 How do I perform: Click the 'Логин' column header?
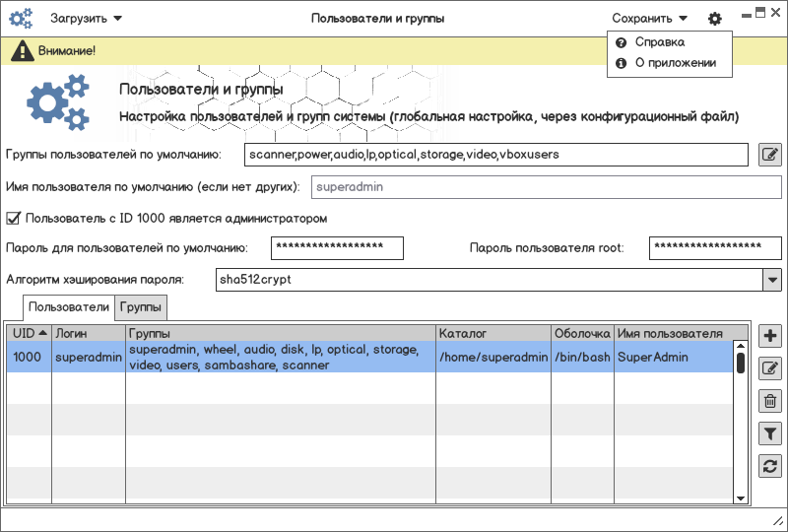tap(88, 333)
